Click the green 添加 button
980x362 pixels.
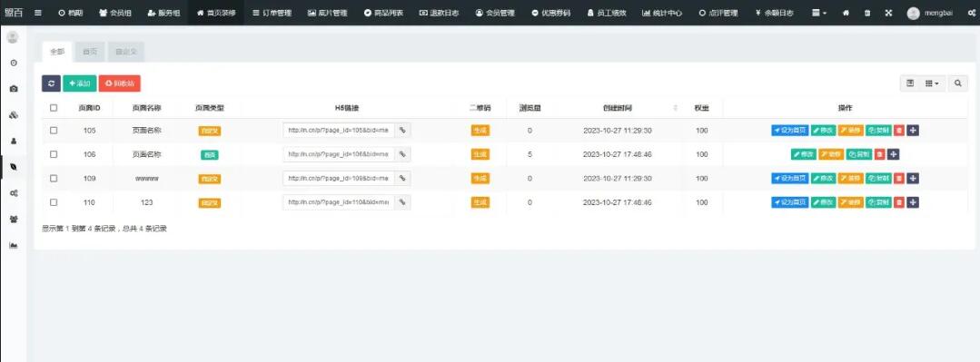[x=79, y=83]
